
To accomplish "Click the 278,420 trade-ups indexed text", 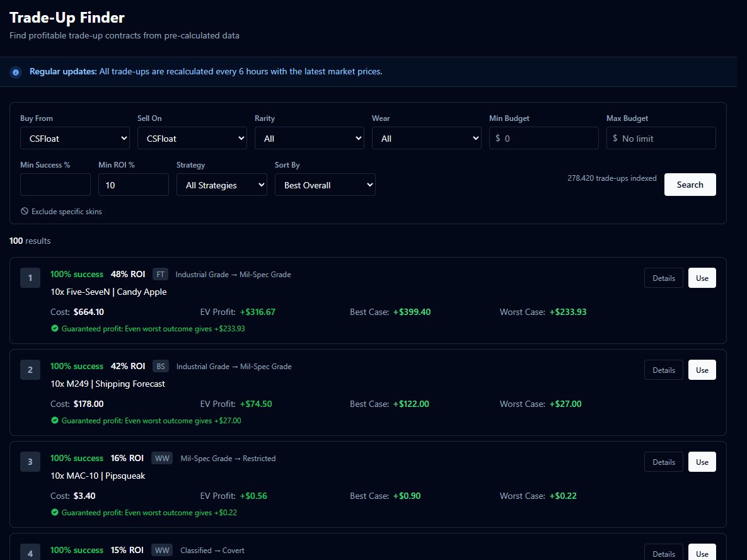I will pyautogui.click(x=611, y=178).
